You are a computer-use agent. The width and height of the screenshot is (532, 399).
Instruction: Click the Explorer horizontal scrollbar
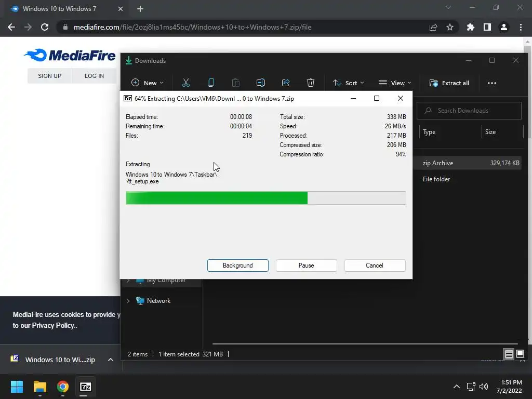click(365, 344)
